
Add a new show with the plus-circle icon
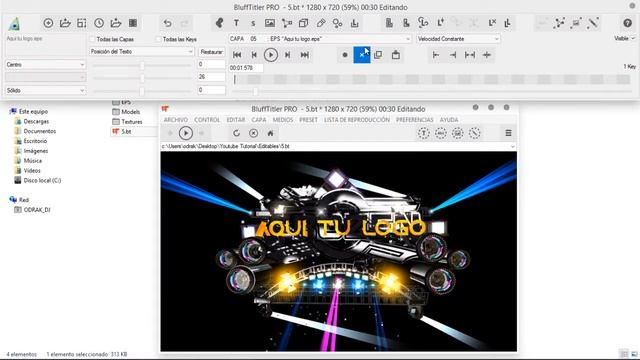click(x=48, y=23)
